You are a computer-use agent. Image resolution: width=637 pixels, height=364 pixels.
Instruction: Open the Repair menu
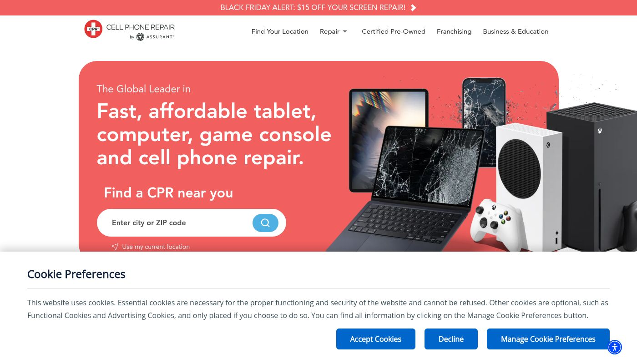329,31
